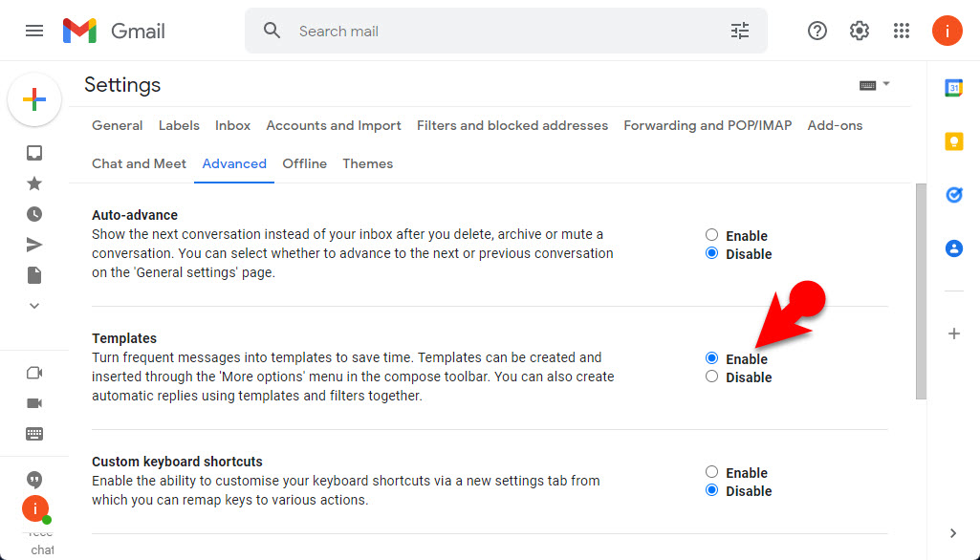Open the Offline tab
The image size is (980, 560).
point(304,163)
